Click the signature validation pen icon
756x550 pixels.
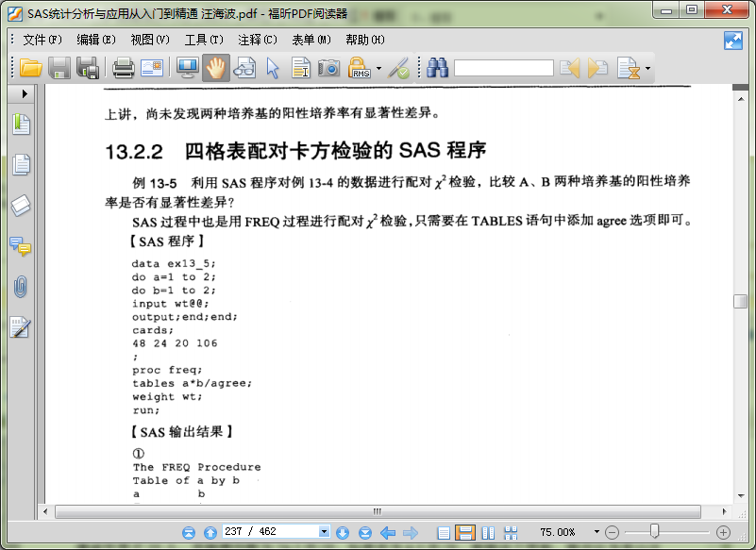399,68
